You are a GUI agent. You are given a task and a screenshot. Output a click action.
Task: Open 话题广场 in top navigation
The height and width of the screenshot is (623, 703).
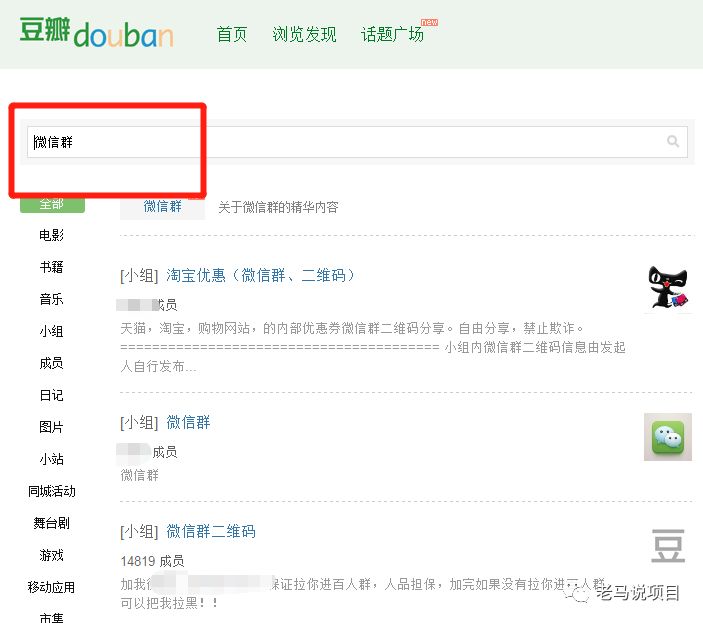[x=392, y=34]
